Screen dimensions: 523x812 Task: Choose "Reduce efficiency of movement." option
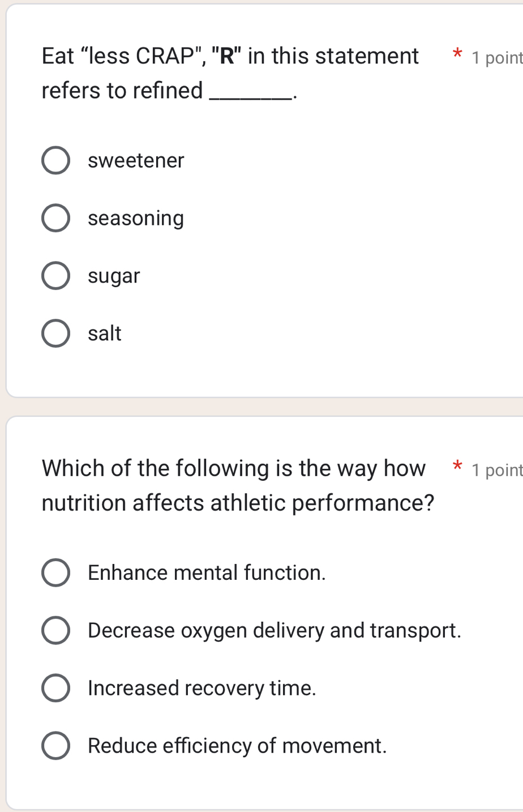pos(55,745)
